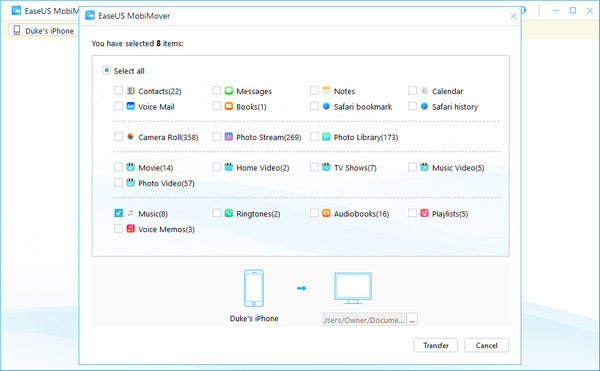Check the Photo Stream(269) checkbox
Screen dimensions: 600x371
pyautogui.click(x=217, y=137)
